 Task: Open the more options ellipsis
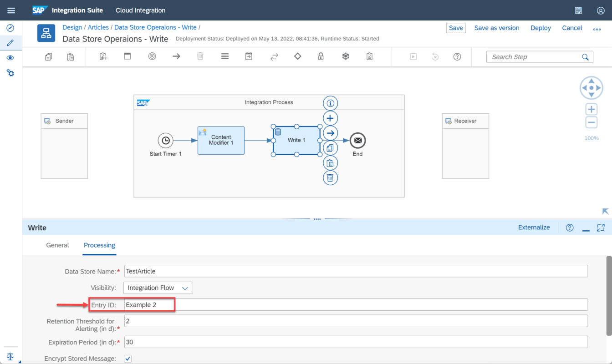[x=597, y=29]
